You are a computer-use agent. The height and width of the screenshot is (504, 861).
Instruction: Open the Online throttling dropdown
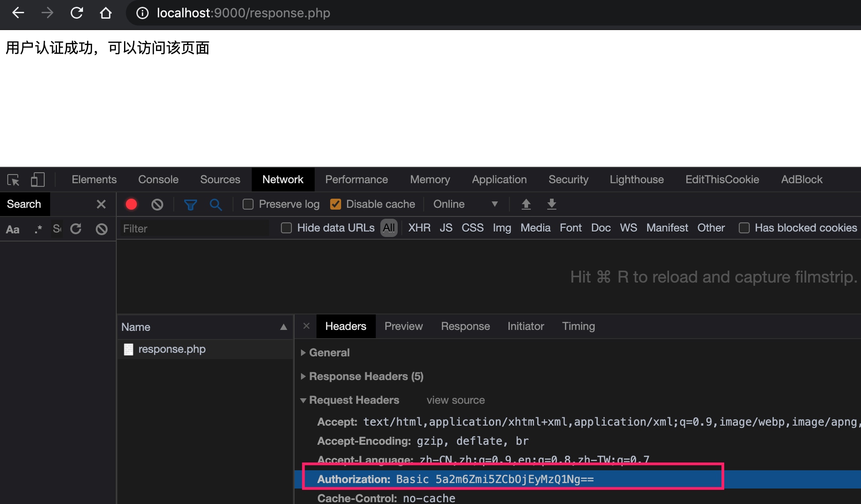[466, 204]
